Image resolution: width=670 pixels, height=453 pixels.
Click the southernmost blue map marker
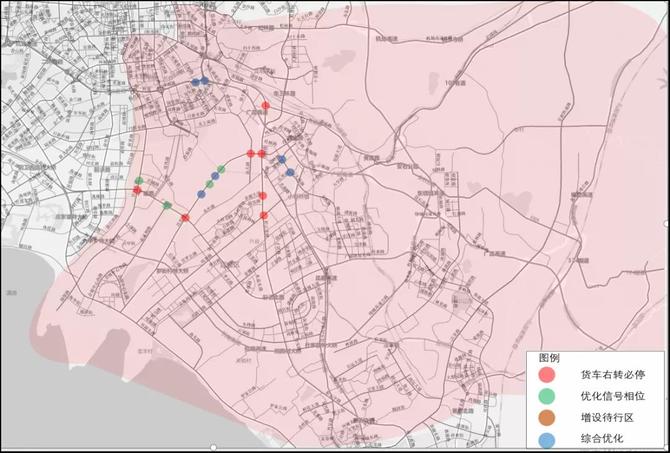pyautogui.click(x=203, y=193)
